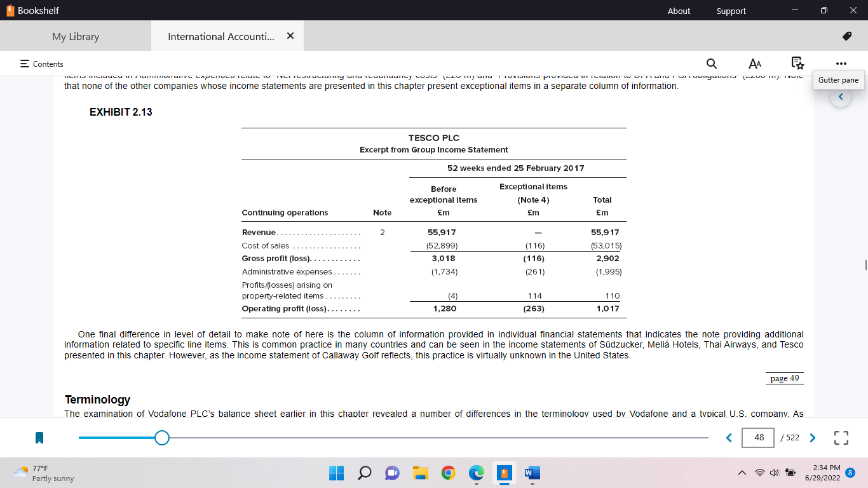
Task: Open the About menu
Action: click(679, 11)
